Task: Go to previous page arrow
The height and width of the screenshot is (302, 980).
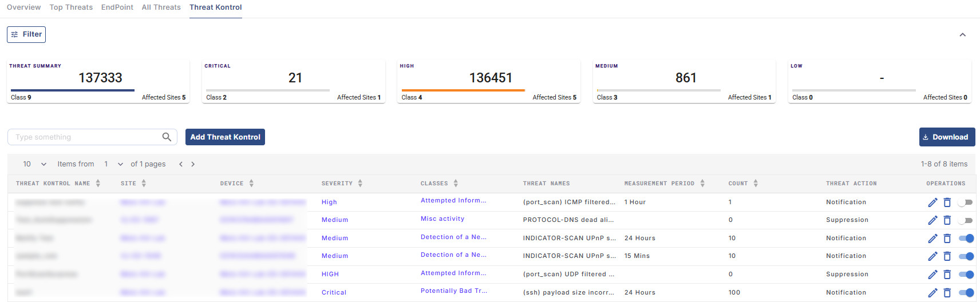Action: (x=181, y=164)
